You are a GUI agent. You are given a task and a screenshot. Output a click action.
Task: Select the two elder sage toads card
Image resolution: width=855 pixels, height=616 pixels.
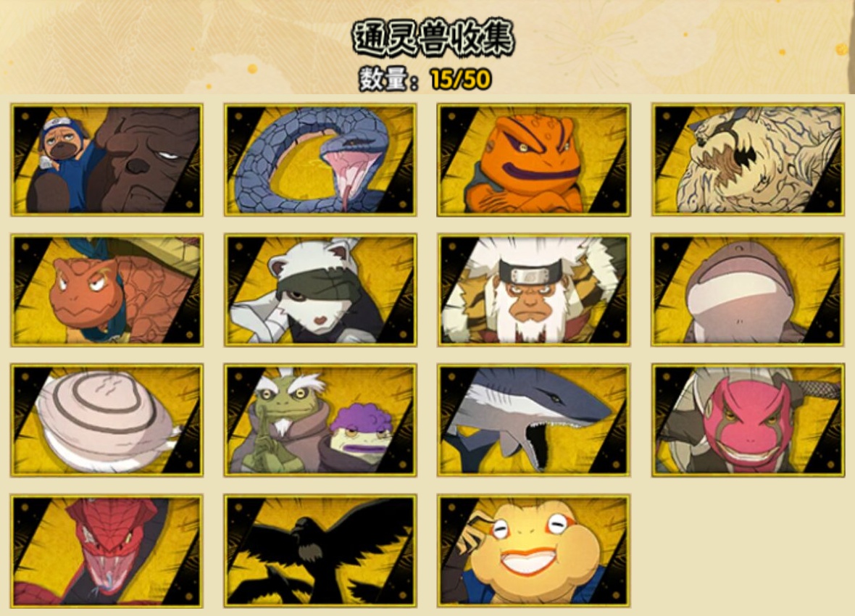click(320, 420)
